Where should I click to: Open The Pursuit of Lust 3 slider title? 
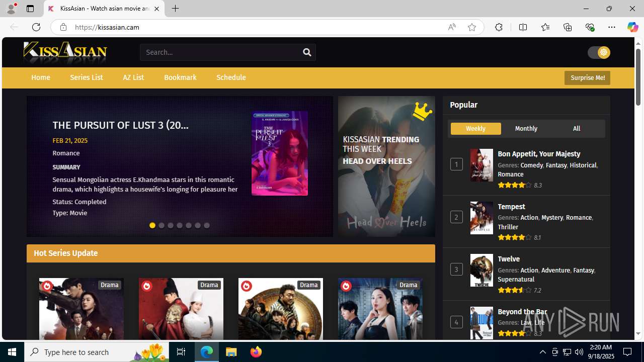[x=120, y=125]
